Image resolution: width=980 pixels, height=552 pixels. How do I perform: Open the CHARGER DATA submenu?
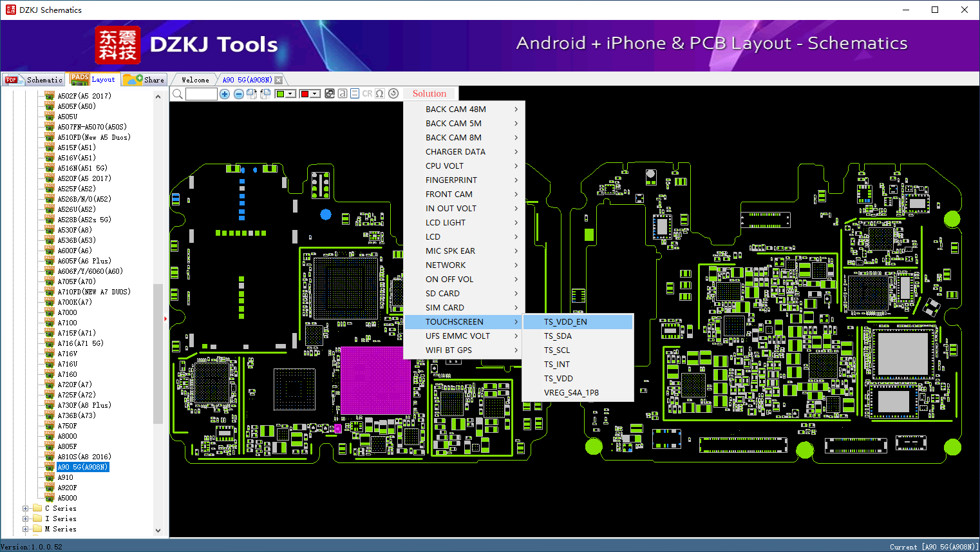455,152
